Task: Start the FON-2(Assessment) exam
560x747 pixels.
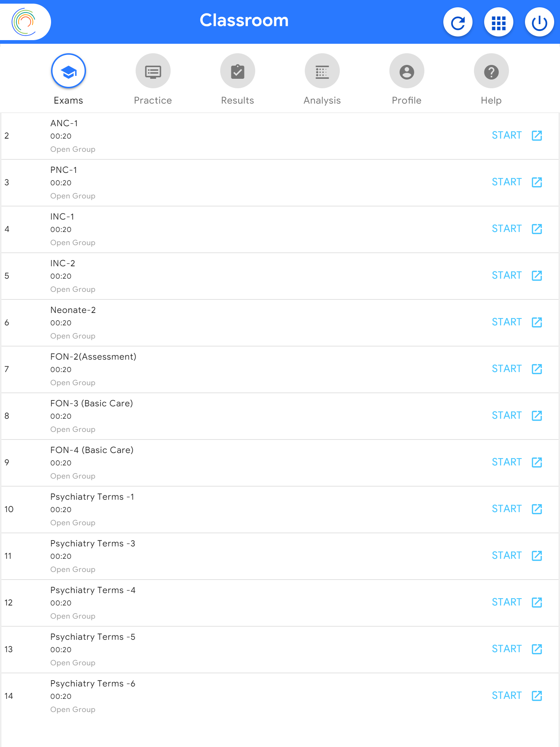Action: (x=506, y=369)
